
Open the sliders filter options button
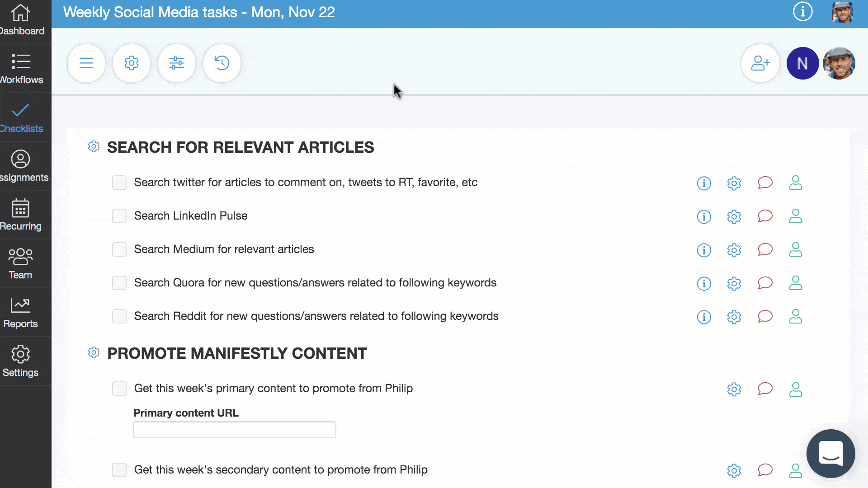click(x=177, y=63)
